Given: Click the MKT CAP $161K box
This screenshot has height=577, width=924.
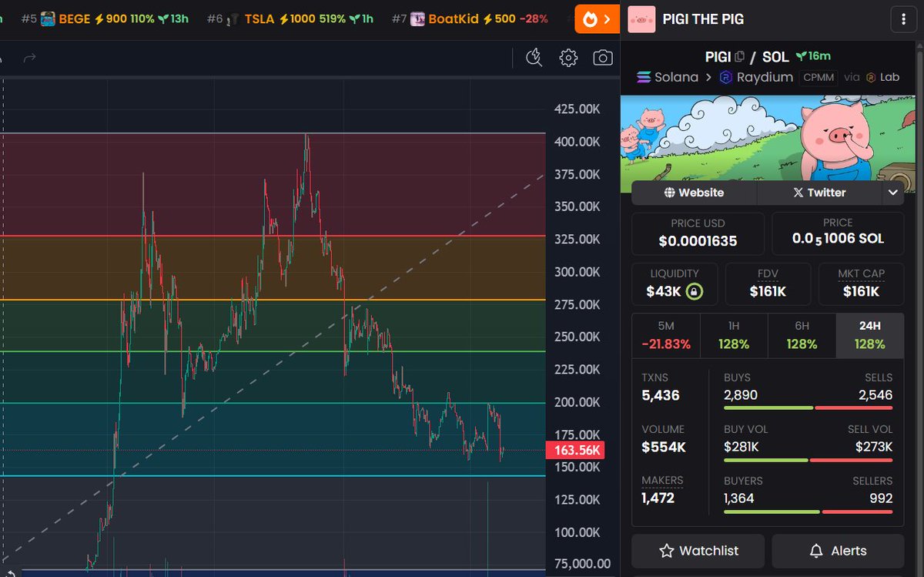Looking at the screenshot, I should [x=861, y=283].
